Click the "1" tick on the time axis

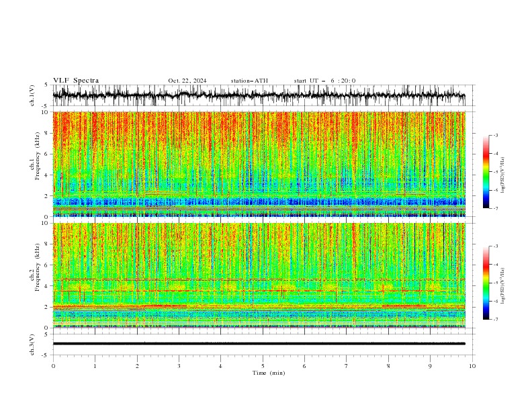tap(95, 366)
